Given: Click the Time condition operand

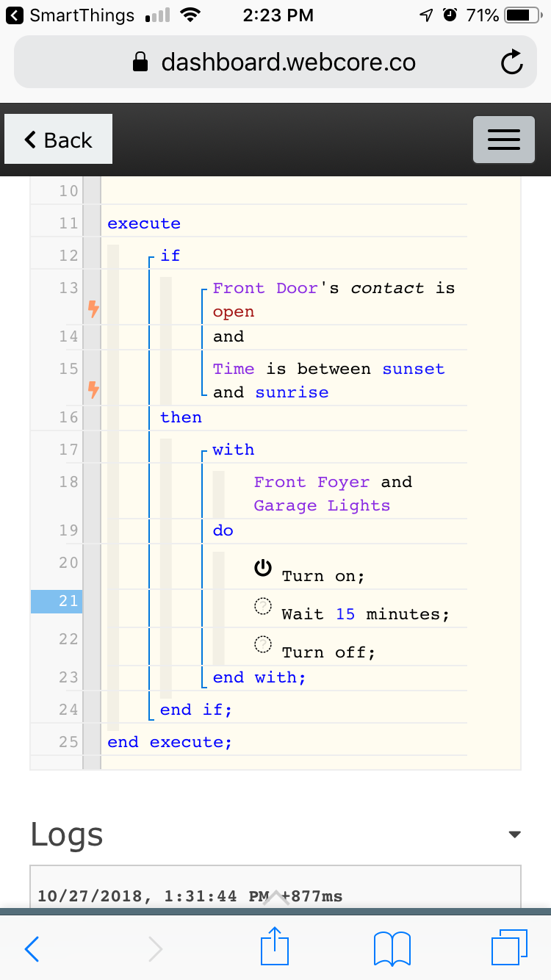Looking at the screenshot, I should pos(234,369).
